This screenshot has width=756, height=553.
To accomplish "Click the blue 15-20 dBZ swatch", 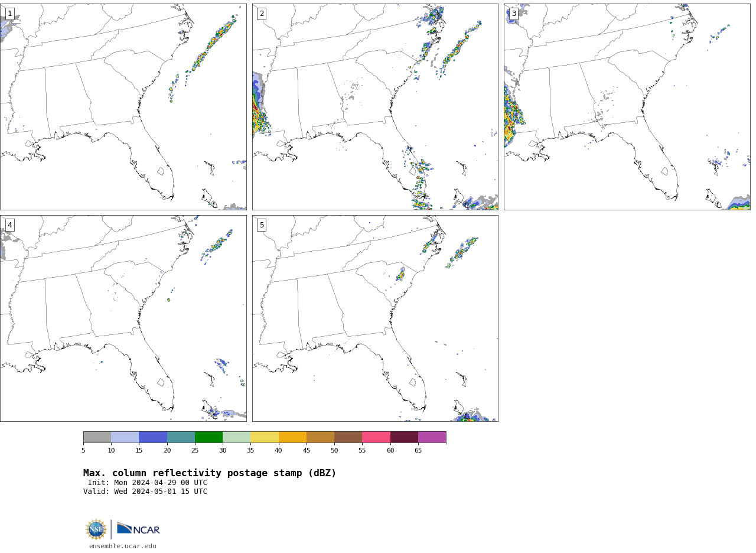I will [x=153, y=437].
